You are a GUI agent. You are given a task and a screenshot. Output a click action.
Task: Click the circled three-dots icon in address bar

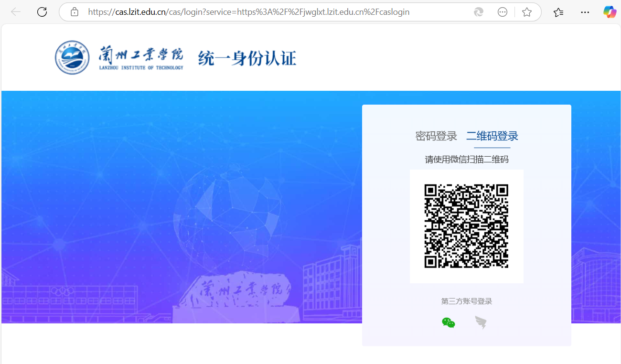pyautogui.click(x=503, y=12)
